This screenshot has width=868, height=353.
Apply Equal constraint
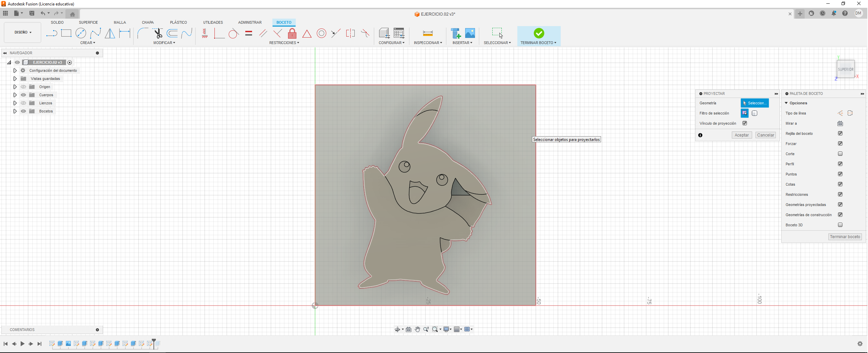[249, 33]
